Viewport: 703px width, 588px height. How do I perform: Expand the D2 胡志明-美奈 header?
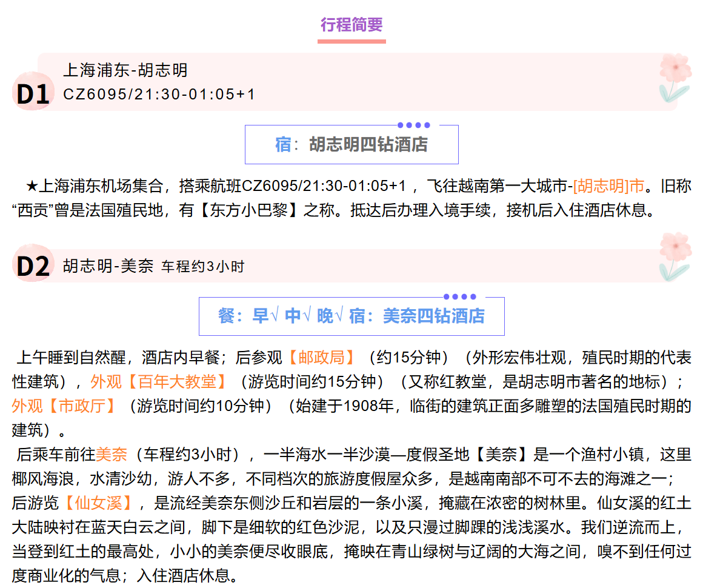click(x=108, y=266)
